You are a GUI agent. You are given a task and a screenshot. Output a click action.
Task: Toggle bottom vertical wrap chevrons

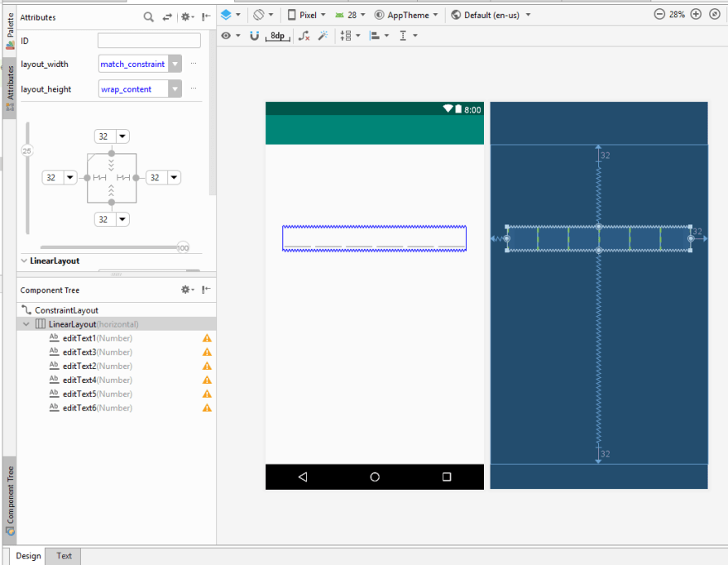tap(111, 190)
